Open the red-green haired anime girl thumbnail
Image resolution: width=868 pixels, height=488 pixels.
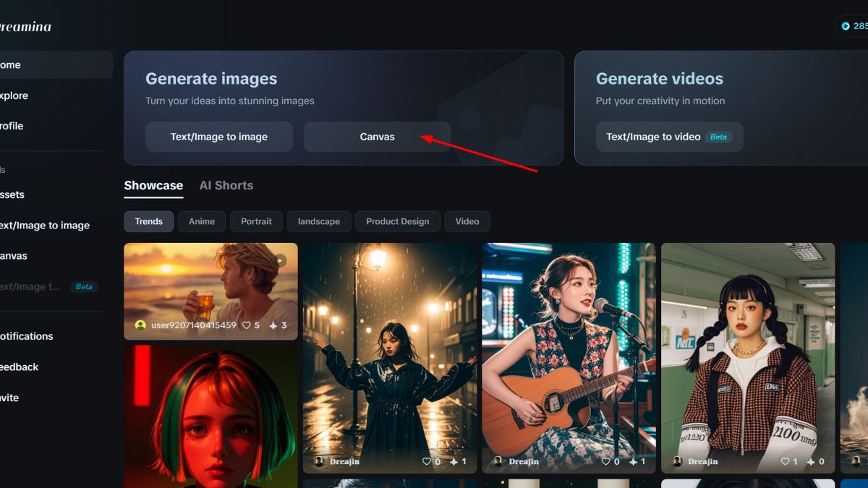click(210, 416)
